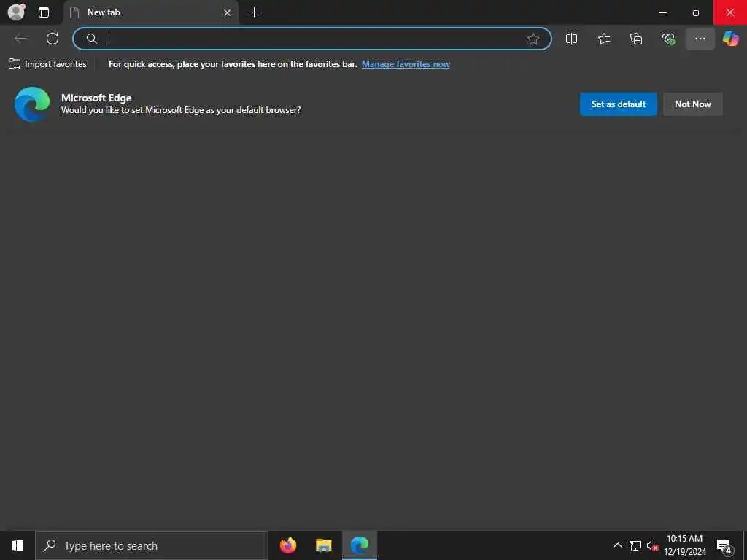Dismiss prompt with Not Now
747x560 pixels.
click(x=693, y=104)
